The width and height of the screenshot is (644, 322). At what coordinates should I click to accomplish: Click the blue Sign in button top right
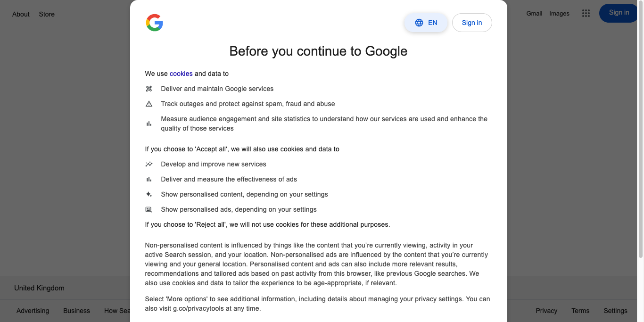click(x=618, y=13)
